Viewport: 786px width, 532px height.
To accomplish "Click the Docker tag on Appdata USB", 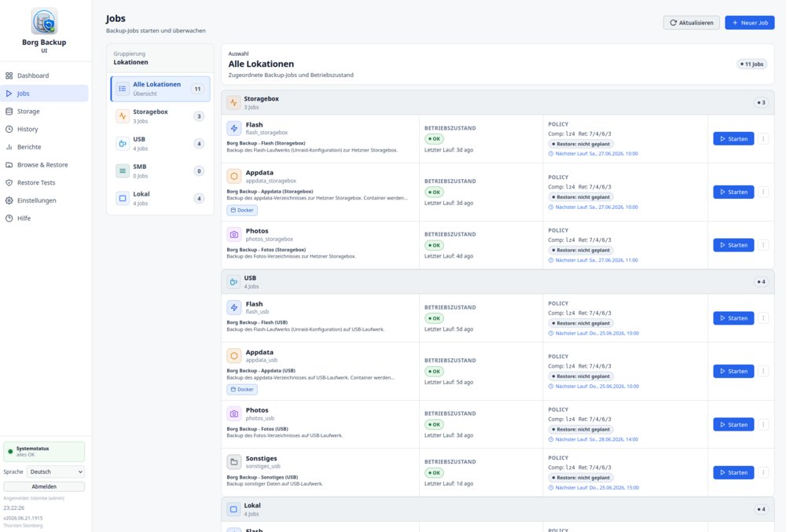I will tap(242, 389).
